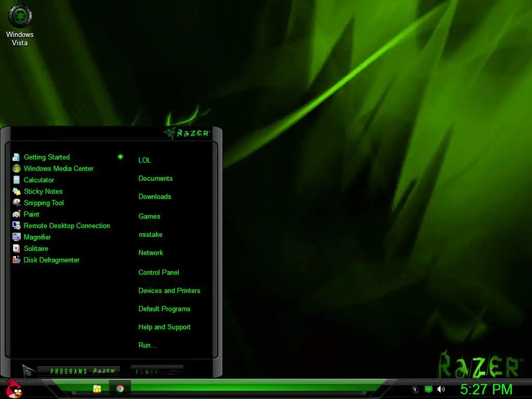The height and width of the screenshot is (399, 532).
Task: Select the Remote Desktop Connection label
Action: tap(66, 226)
